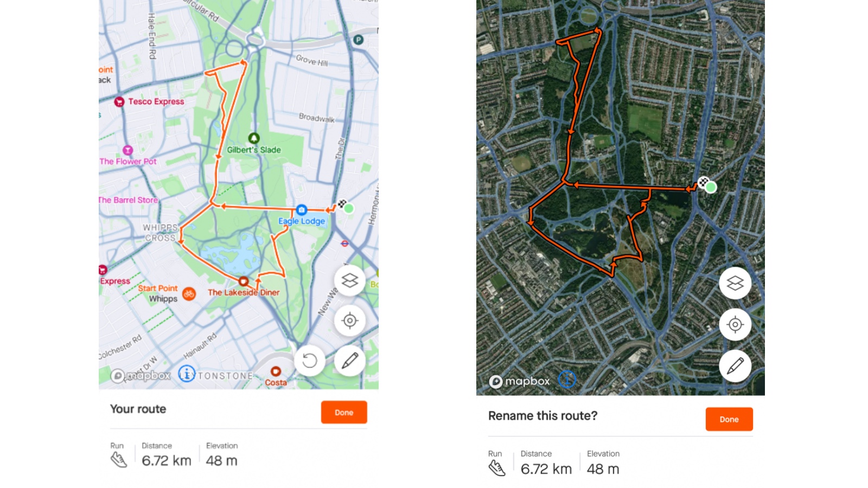Select the undo arrow icon on the left map
The image size is (868, 488).
pos(309,361)
